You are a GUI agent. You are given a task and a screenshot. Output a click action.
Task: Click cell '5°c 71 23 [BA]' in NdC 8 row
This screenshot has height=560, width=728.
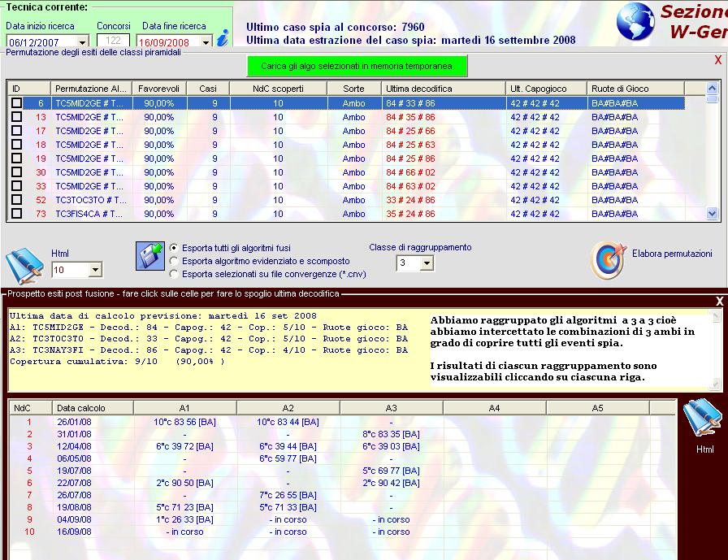pyautogui.click(x=184, y=507)
